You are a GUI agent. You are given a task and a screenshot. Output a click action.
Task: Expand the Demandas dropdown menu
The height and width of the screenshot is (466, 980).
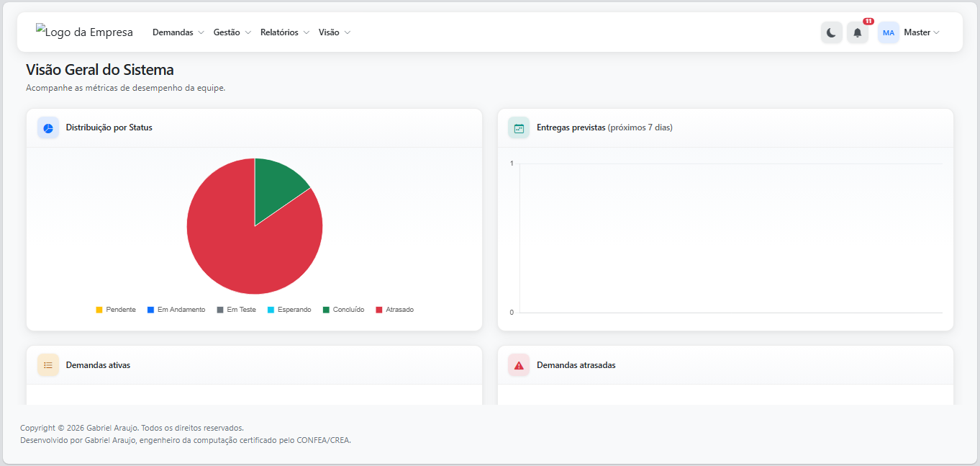178,32
